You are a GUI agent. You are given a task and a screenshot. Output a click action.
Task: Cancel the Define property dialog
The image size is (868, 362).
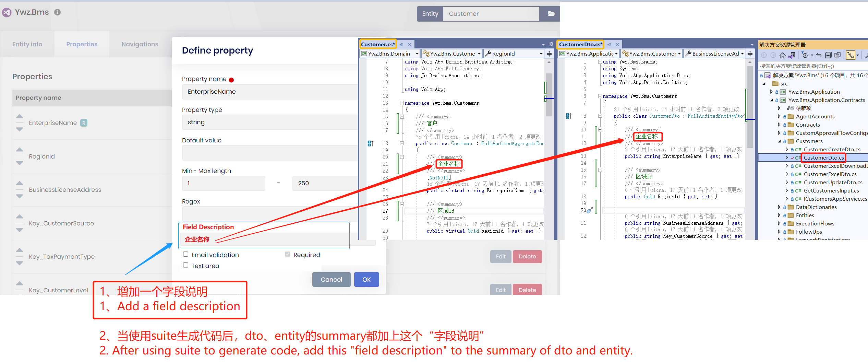[x=331, y=280]
